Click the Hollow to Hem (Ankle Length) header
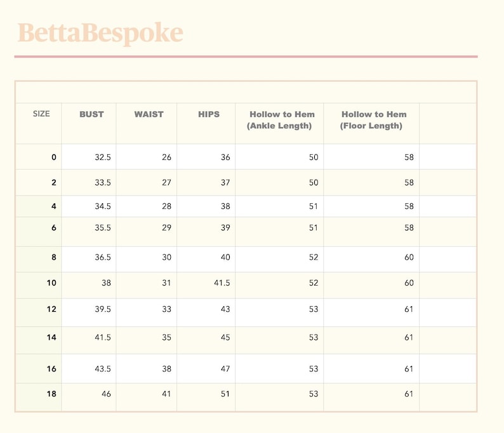This screenshot has width=504, height=433. 281,120
